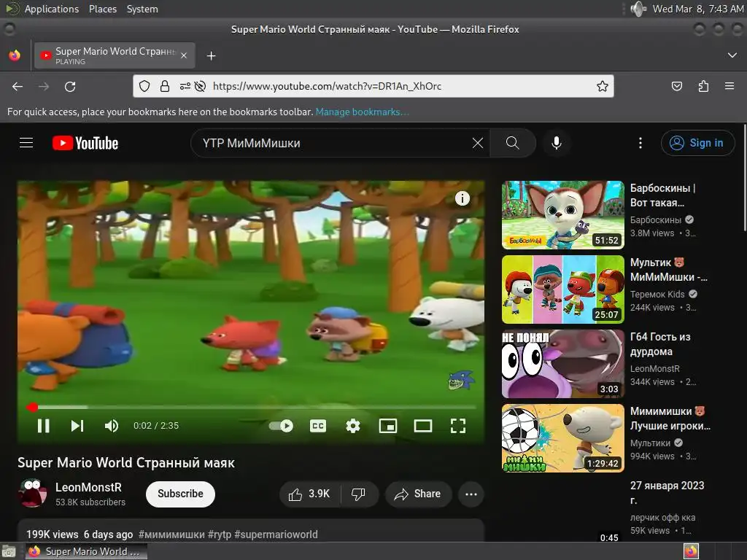This screenshot has width=747, height=560.
Task: View site security lock info
Action: pyautogui.click(x=164, y=86)
